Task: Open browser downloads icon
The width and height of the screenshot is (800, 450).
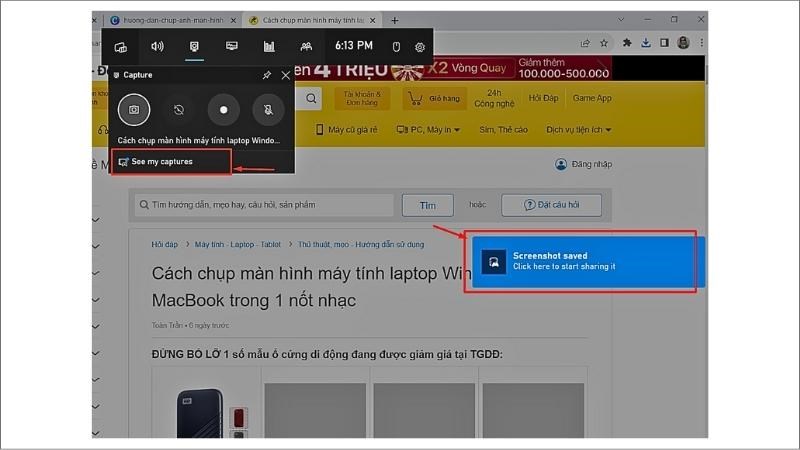Action: point(646,43)
